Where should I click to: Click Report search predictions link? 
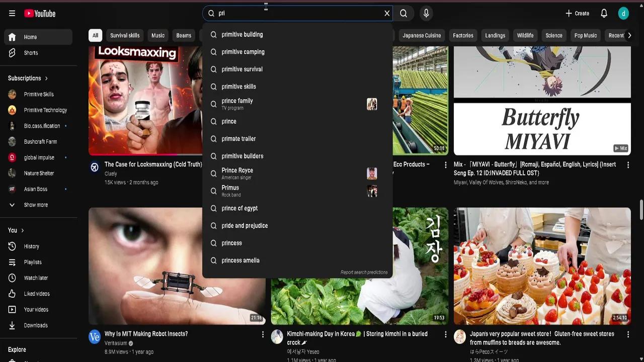(x=364, y=273)
